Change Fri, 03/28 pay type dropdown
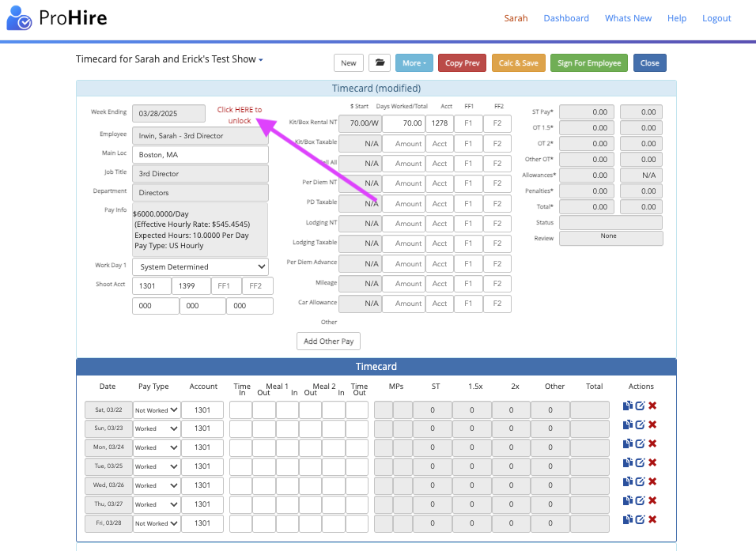The image size is (756, 551). point(157,523)
